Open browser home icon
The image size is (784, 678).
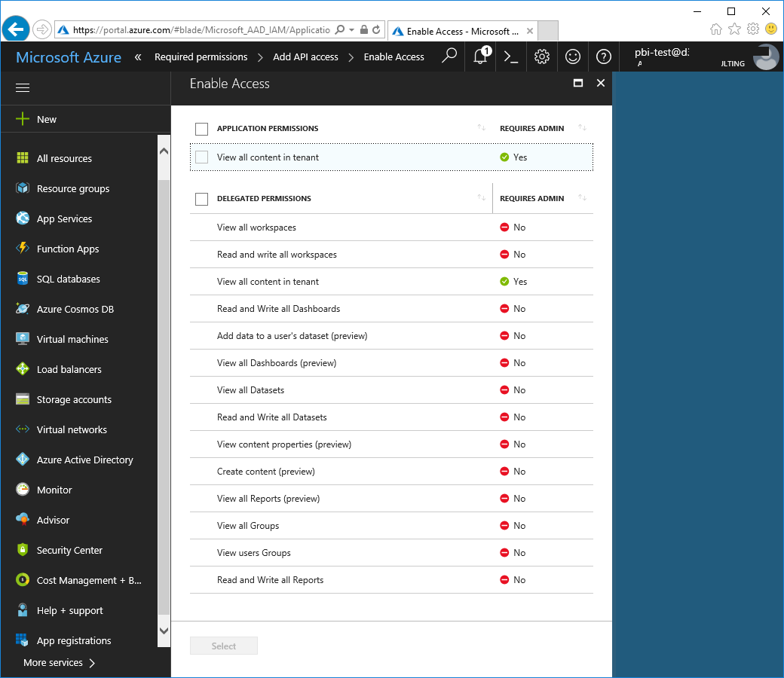(716, 29)
